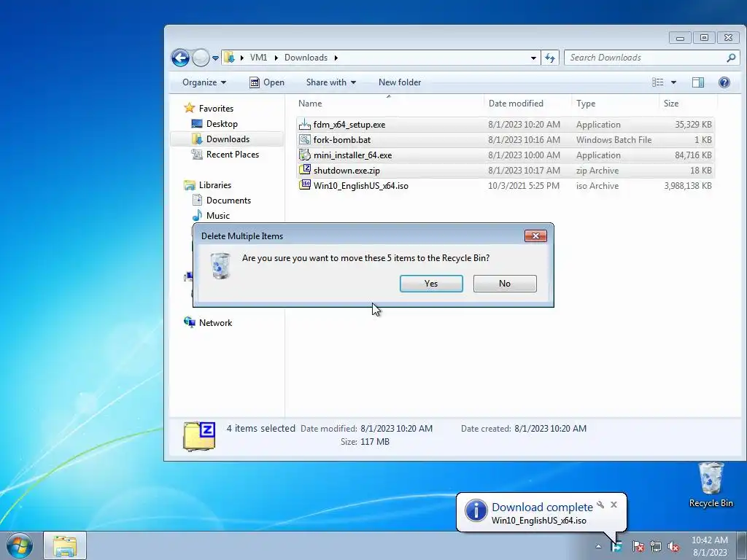Open Action Center flag icon
The height and width of the screenshot is (560, 747).
pos(638,546)
